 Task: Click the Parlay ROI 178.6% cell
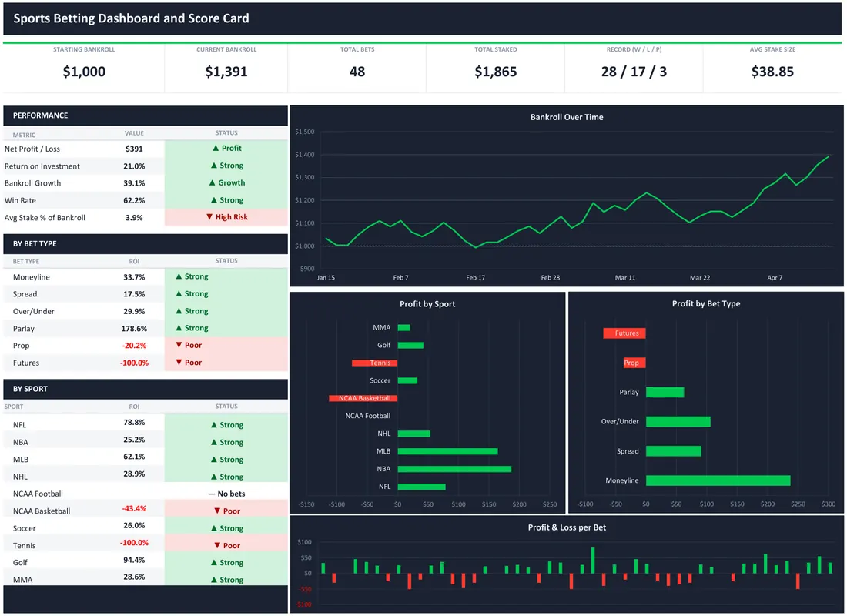coord(133,329)
